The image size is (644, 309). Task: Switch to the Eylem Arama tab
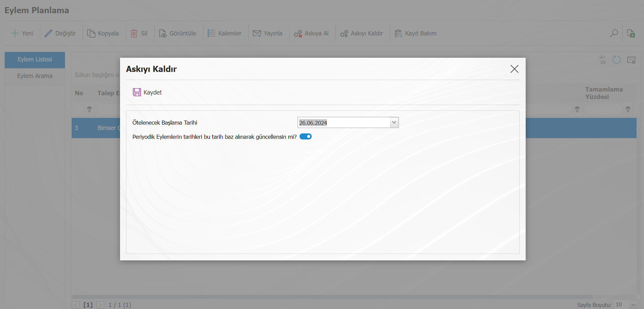click(35, 76)
